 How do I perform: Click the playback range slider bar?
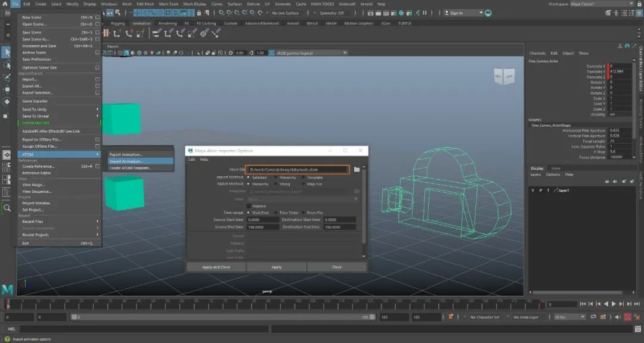click(221, 317)
